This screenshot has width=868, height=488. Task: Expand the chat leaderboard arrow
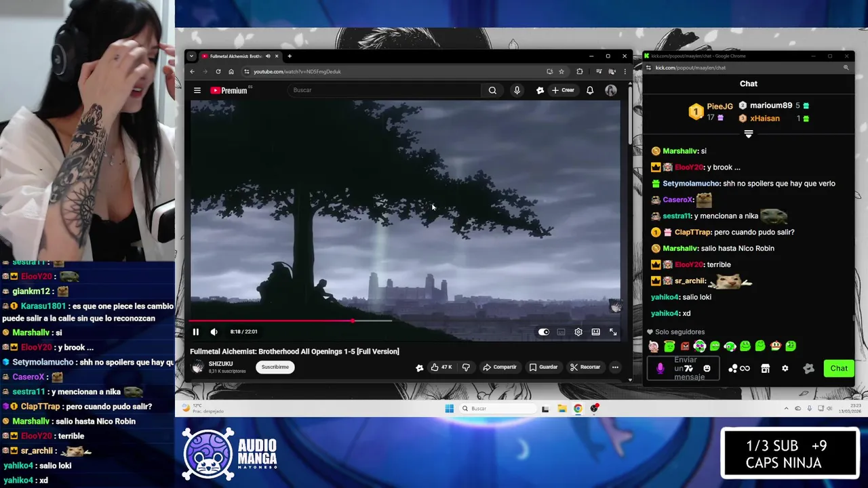[749, 134]
